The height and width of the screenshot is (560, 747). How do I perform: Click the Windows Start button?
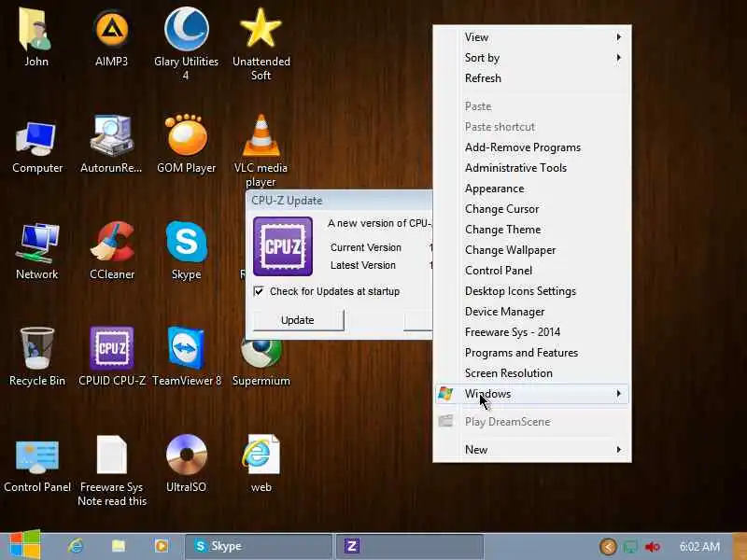pos(24,545)
